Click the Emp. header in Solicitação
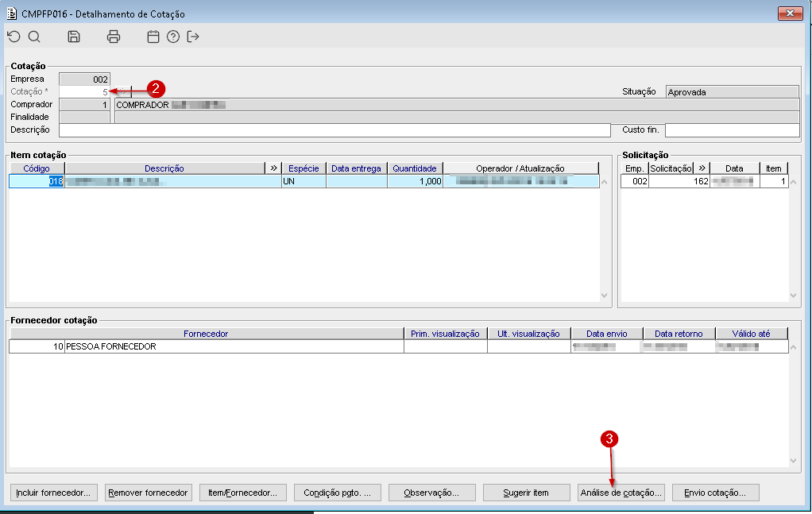The width and height of the screenshot is (812, 514). [x=634, y=168]
